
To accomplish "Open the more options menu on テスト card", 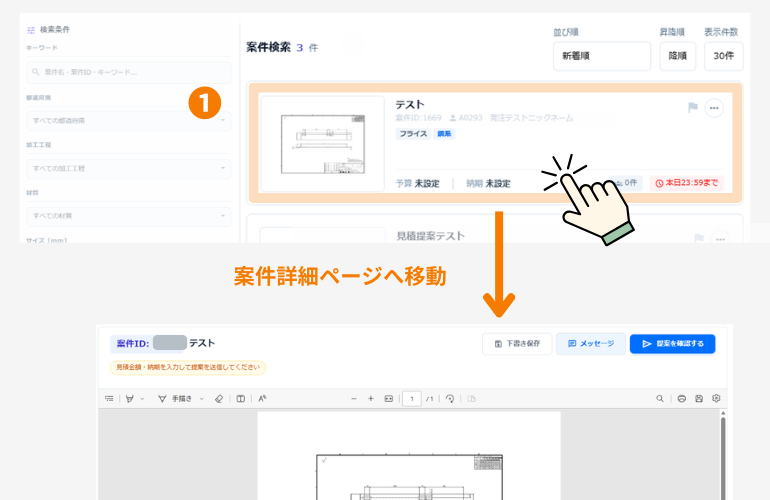I will [714, 108].
